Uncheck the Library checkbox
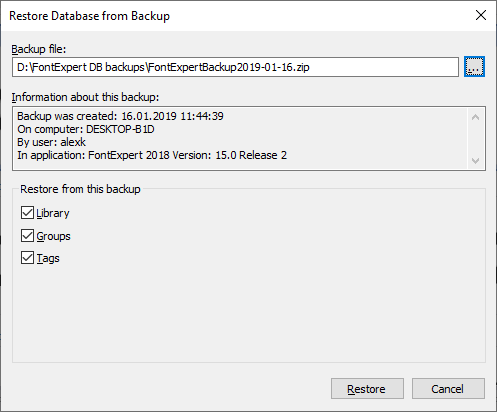The width and height of the screenshot is (497, 412). [27, 213]
